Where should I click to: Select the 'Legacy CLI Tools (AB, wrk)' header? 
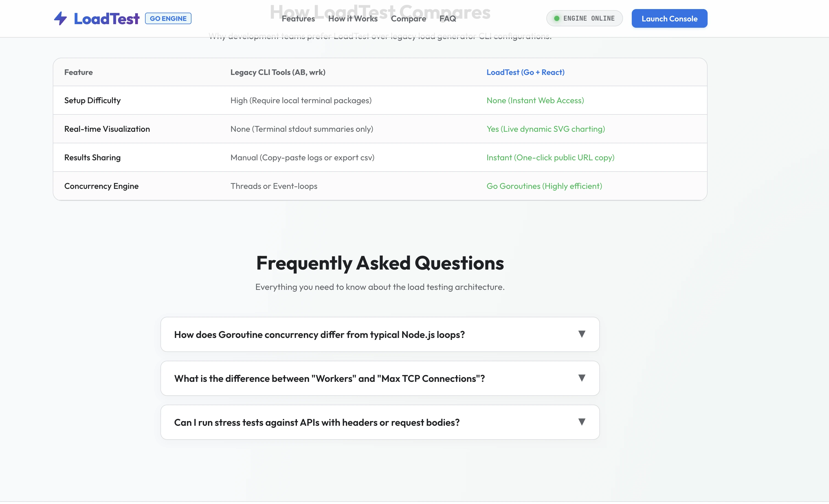point(278,72)
